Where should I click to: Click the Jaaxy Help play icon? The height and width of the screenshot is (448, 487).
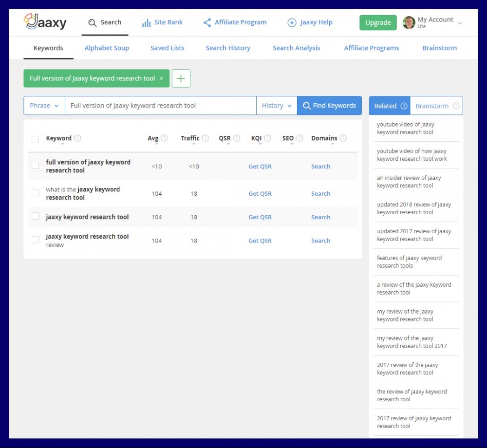pyautogui.click(x=292, y=22)
